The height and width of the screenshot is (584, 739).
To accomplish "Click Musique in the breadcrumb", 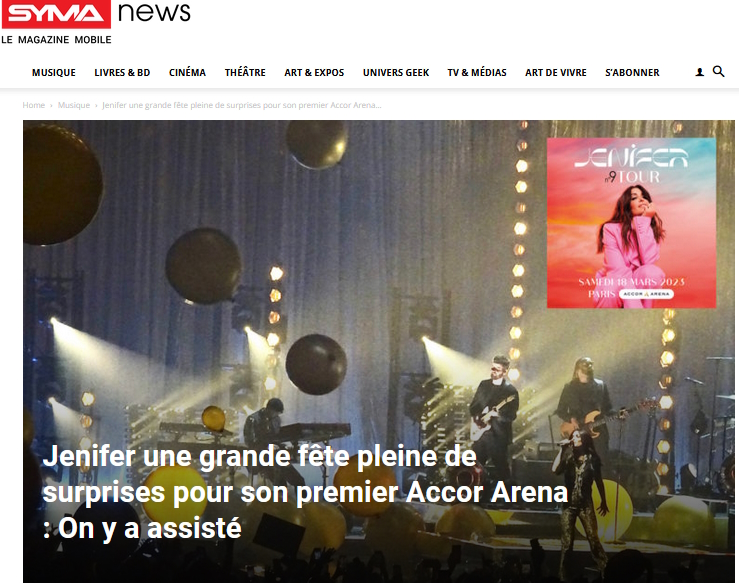I will 74,105.
